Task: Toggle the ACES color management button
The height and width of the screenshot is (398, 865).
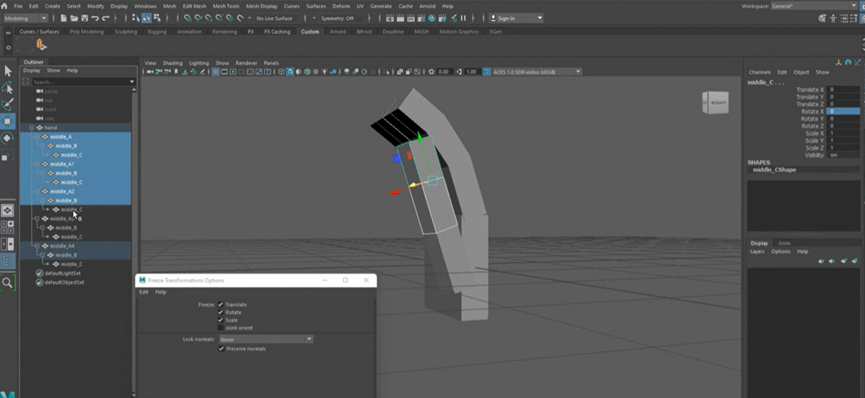Action: tap(487, 72)
